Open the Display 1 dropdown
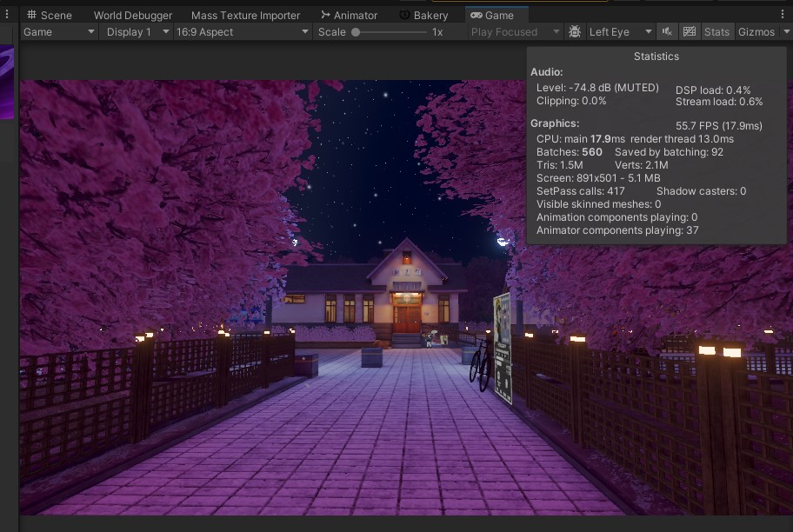The width and height of the screenshot is (793, 532). 137,32
